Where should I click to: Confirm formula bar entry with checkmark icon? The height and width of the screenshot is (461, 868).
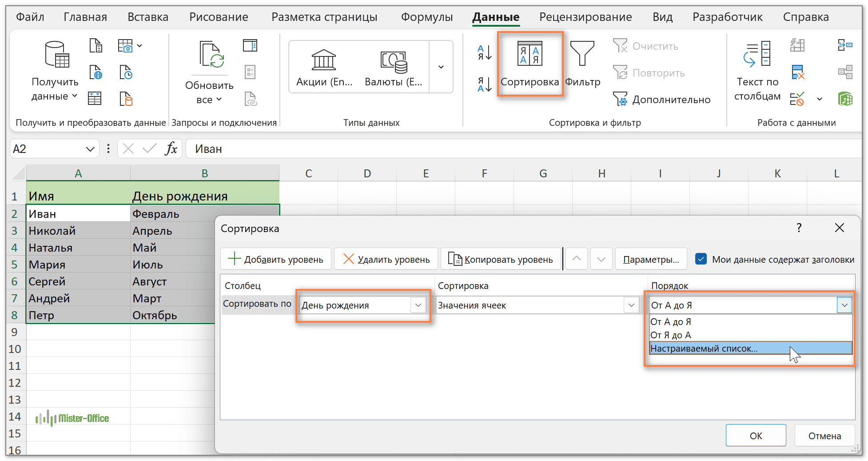(149, 148)
